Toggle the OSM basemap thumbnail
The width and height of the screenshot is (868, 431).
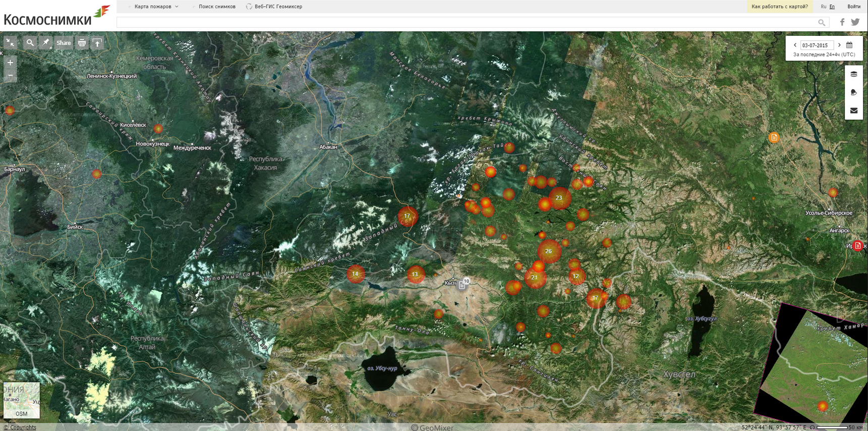click(x=21, y=400)
